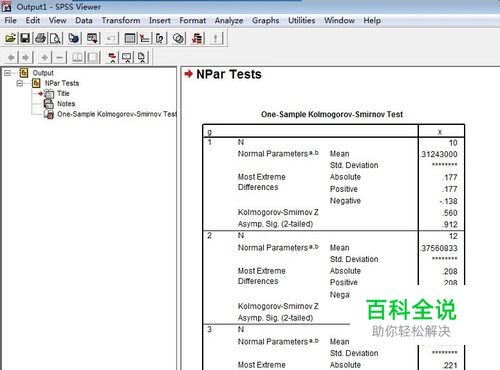Screen dimensions: 500x370
Task: Click group 1 N value 10
Action: [x=453, y=143]
